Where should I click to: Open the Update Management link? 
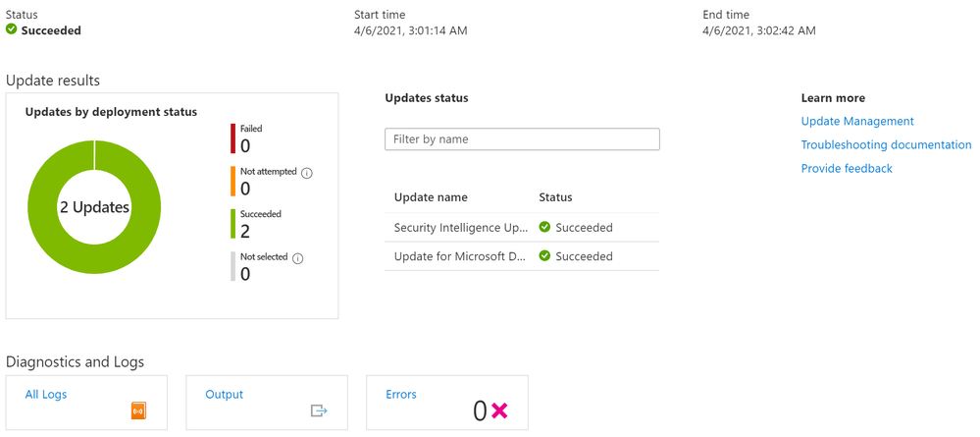tap(856, 122)
